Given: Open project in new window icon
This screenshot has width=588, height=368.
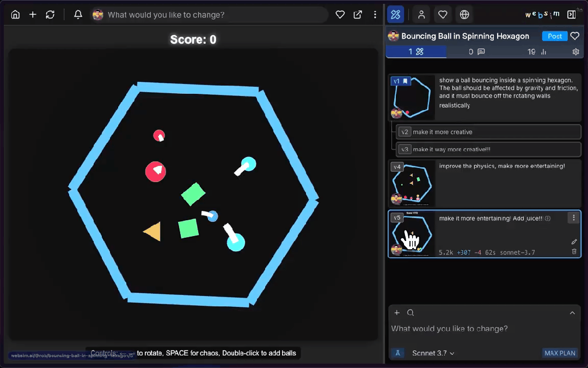Looking at the screenshot, I should [x=358, y=15].
